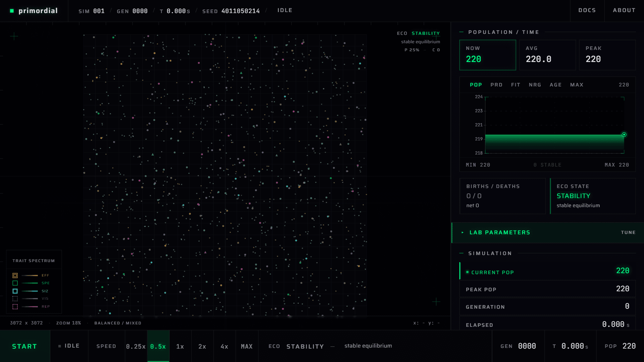Click the ZOOM 18% status text
644x362 pixels.
[x=68, y=323]
